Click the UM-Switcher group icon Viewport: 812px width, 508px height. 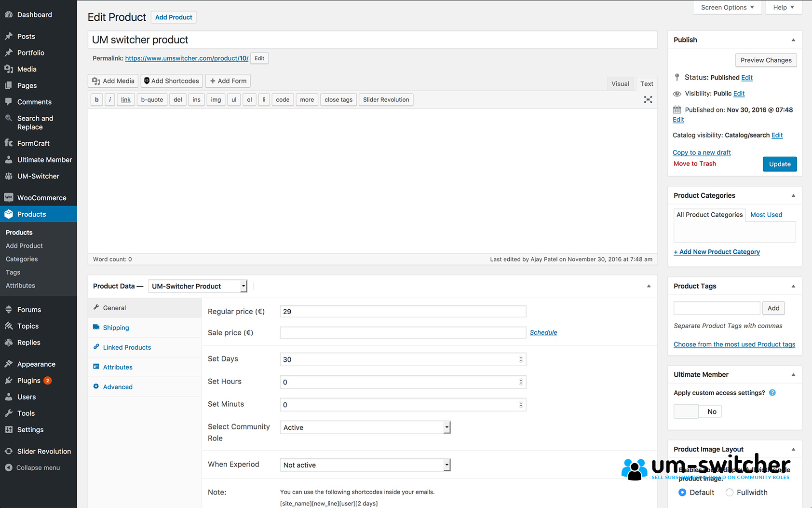9,176
